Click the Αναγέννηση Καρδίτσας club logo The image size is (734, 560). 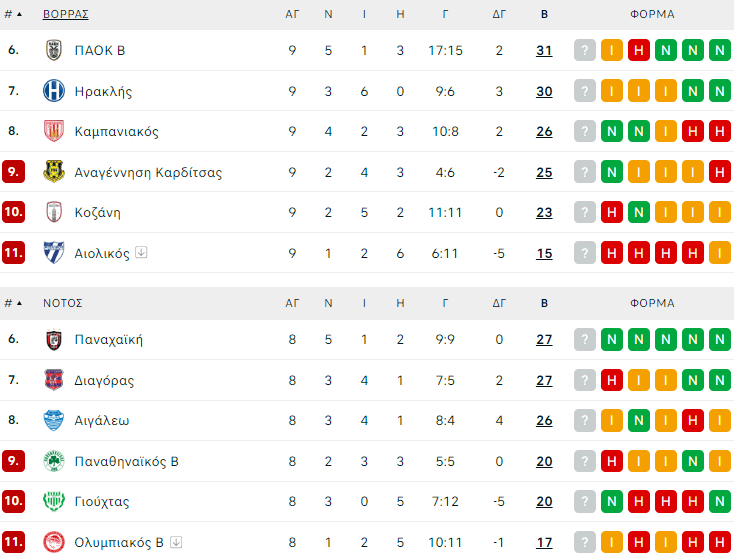pyautogui.click(x=54, y=172)
